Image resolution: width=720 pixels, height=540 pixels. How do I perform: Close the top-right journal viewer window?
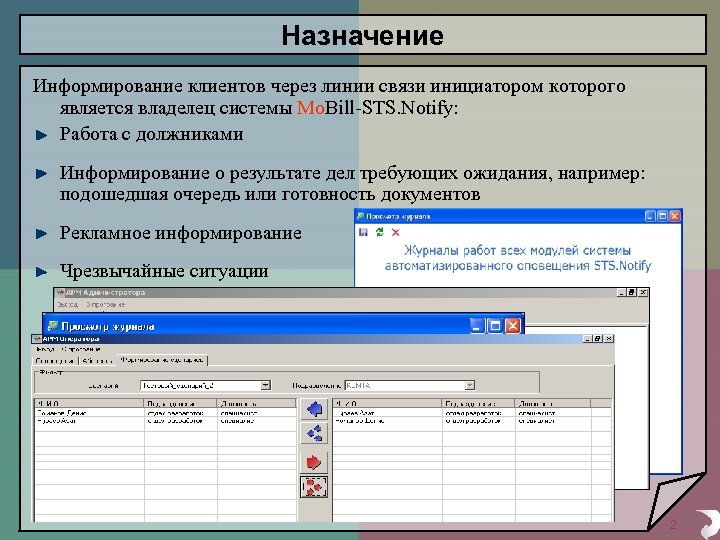click(675, 216)
